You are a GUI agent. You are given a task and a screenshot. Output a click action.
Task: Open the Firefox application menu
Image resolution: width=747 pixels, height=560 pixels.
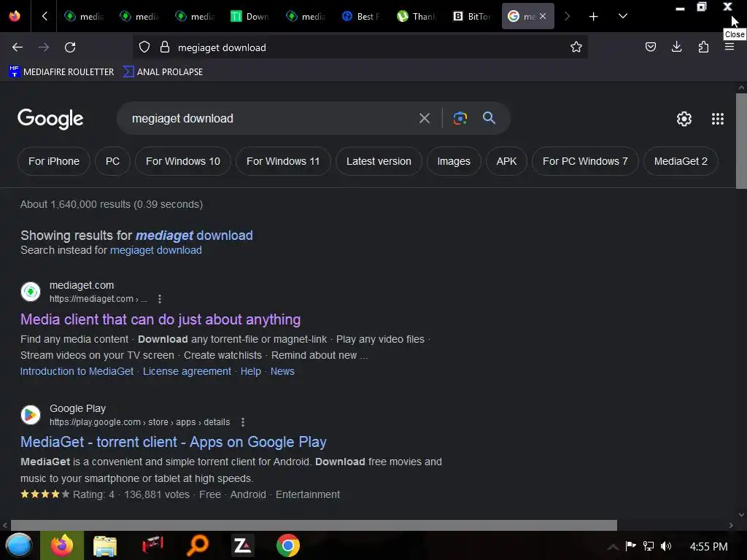point(729,47)
